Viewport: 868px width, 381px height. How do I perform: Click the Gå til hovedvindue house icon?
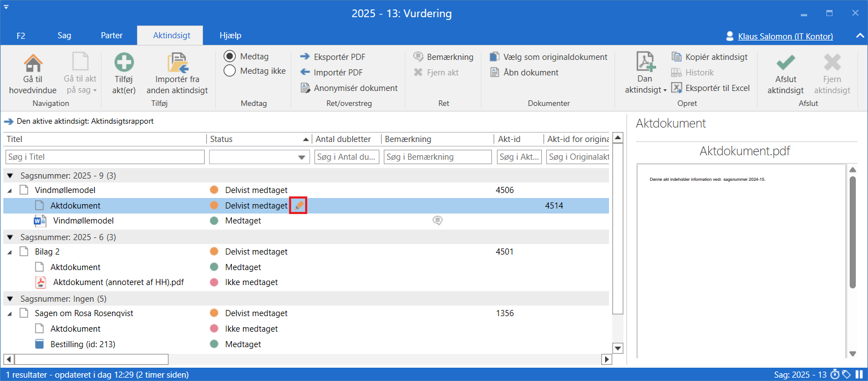click(x=33, y=63)
